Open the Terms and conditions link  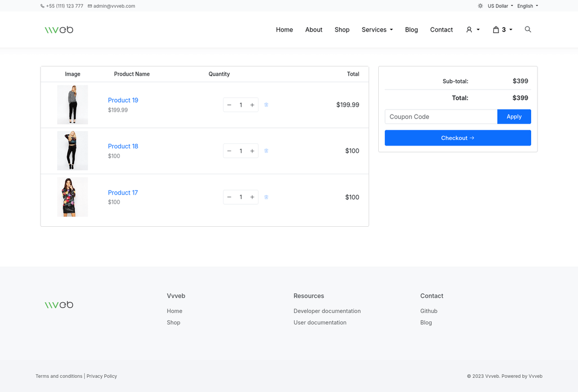59,376
